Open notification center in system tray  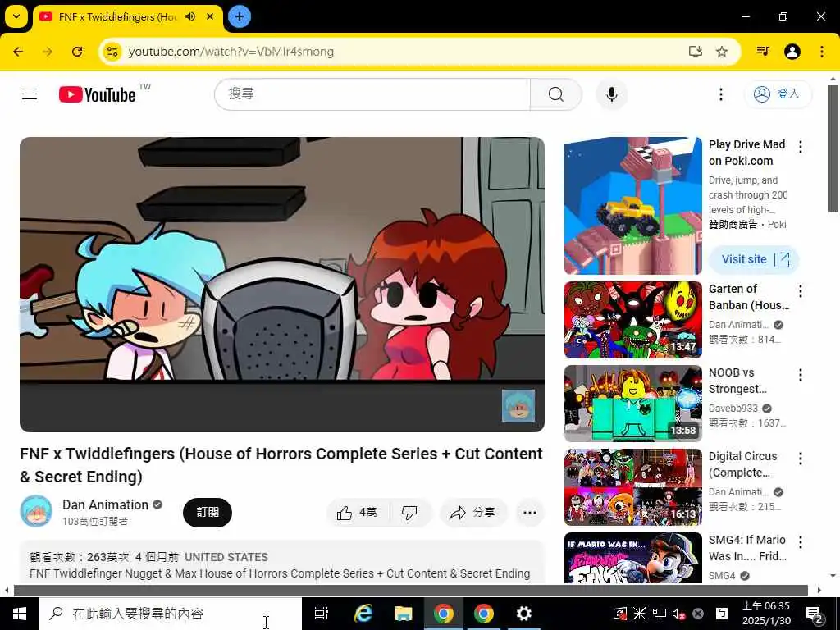(815, 614)
